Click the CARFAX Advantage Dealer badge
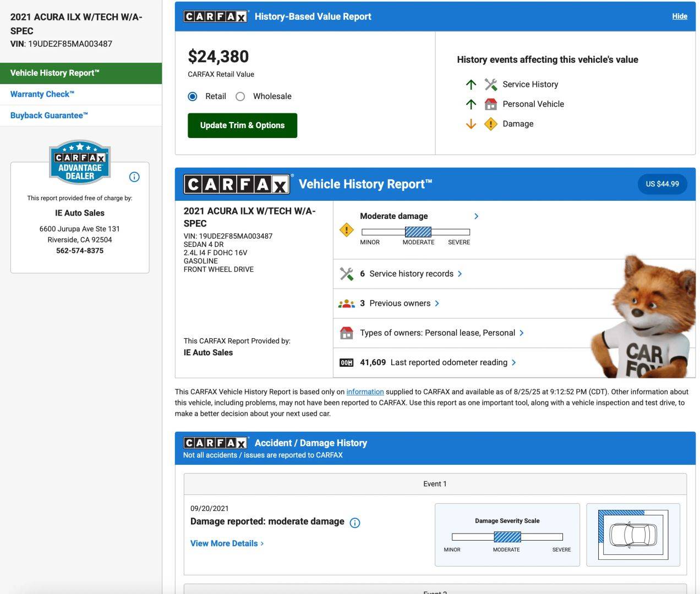 coord(80,162)
